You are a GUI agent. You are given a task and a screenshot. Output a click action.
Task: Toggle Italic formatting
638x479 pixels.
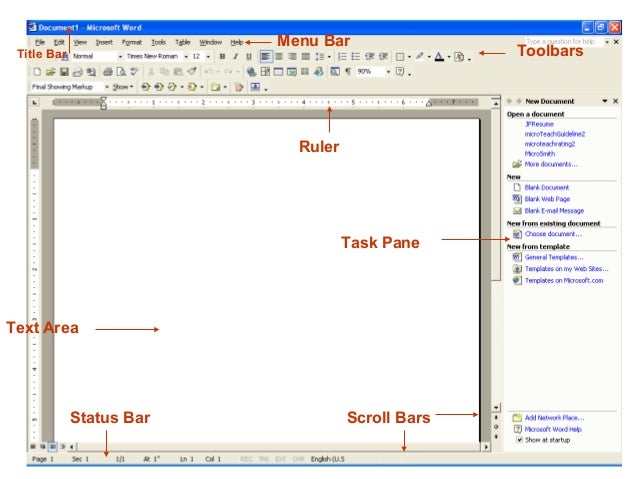tap(235, 57)
